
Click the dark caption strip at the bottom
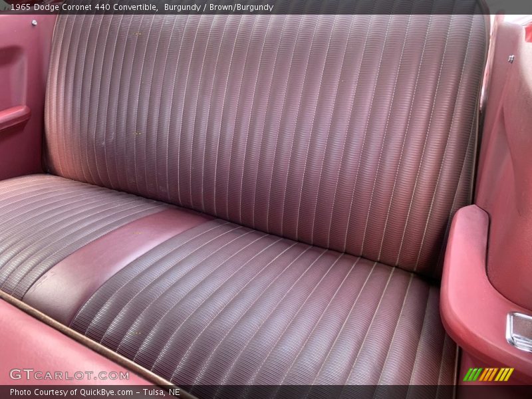(266, 392)
